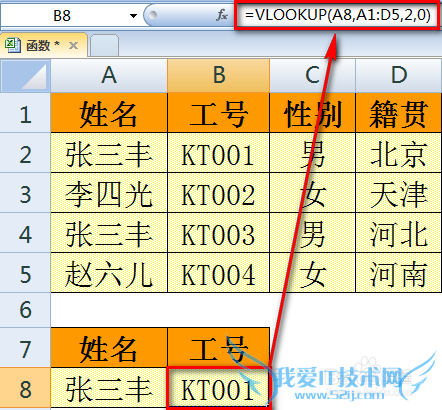Select row 3 header
Image resolution: width=442 pixels, height=410 pixels.
point(25,192)
